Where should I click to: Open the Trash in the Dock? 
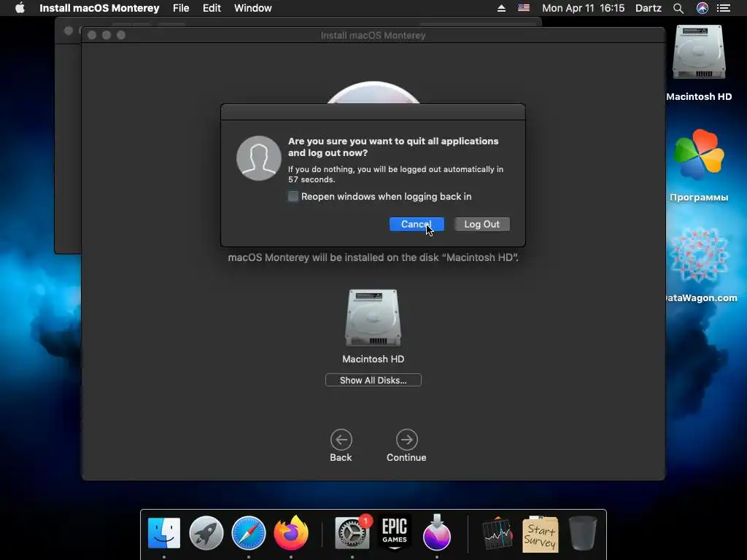[583, 534]
